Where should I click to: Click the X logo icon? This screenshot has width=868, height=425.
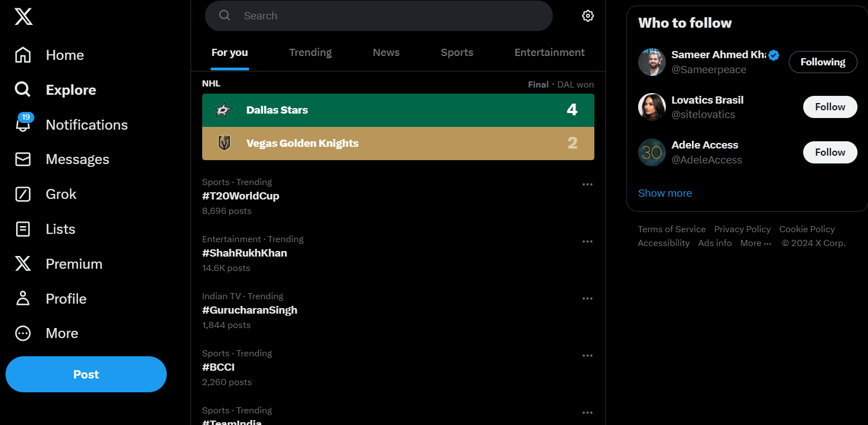pyautogui.click(x=23, y=16)
